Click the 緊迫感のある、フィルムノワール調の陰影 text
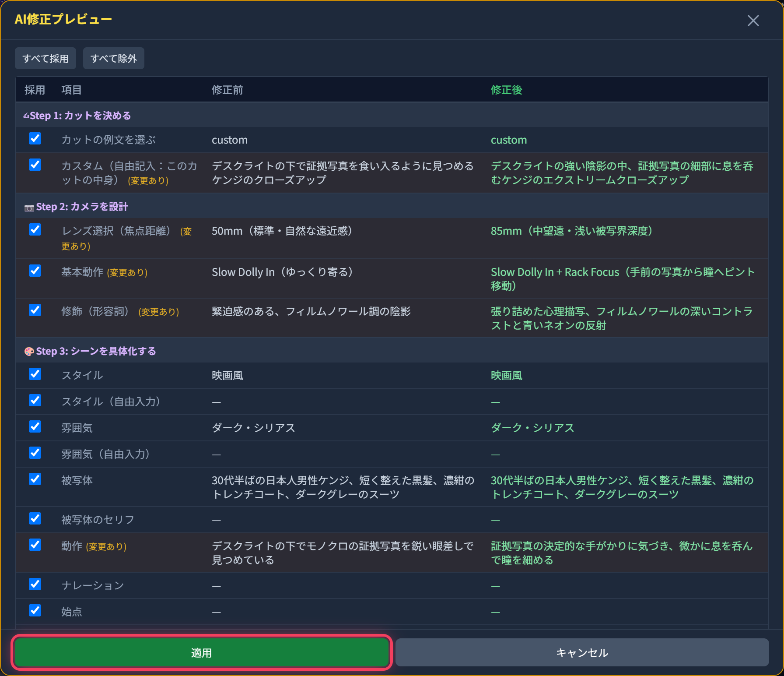The image size is (784, 676). (x=311, y=311)
